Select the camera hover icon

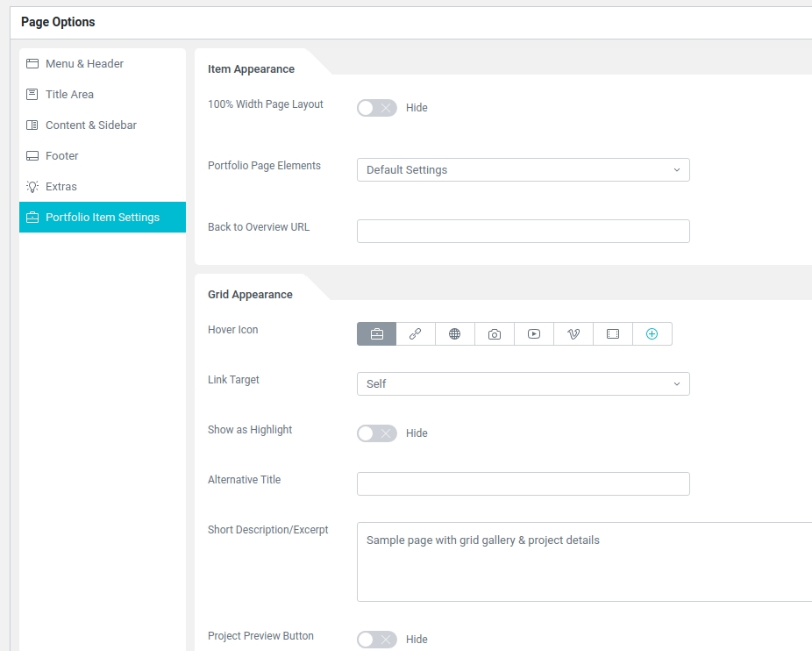[495, 334]
